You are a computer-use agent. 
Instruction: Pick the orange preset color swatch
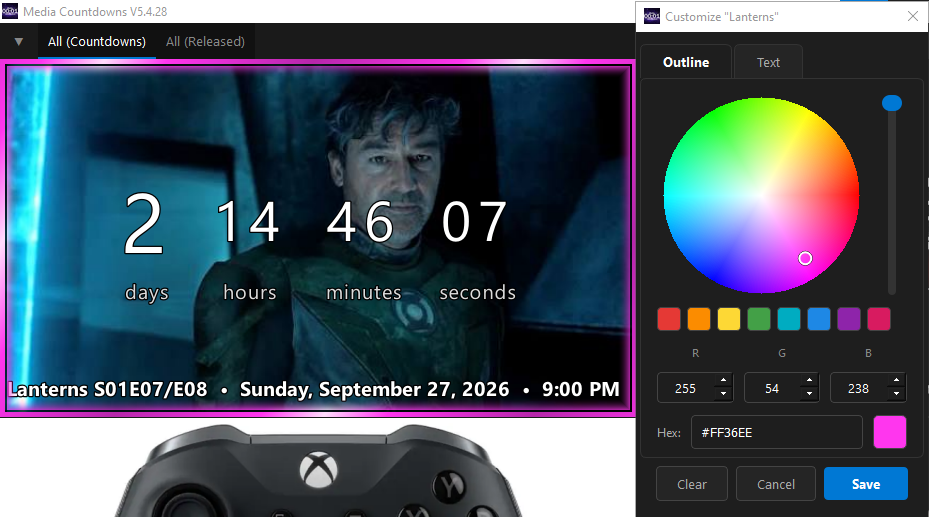coord(699,319)
